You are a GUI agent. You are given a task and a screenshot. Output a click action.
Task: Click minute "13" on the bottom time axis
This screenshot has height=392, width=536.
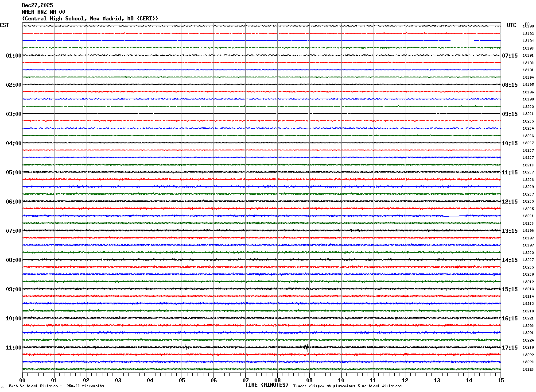(437, 380)
